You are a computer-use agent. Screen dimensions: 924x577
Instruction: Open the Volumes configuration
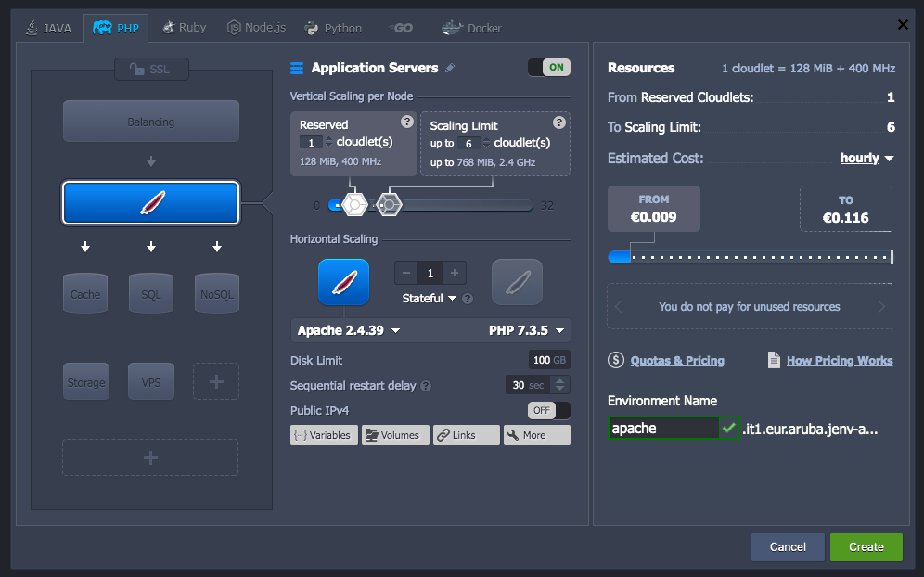pyautogui.click(x=395, y=434)
